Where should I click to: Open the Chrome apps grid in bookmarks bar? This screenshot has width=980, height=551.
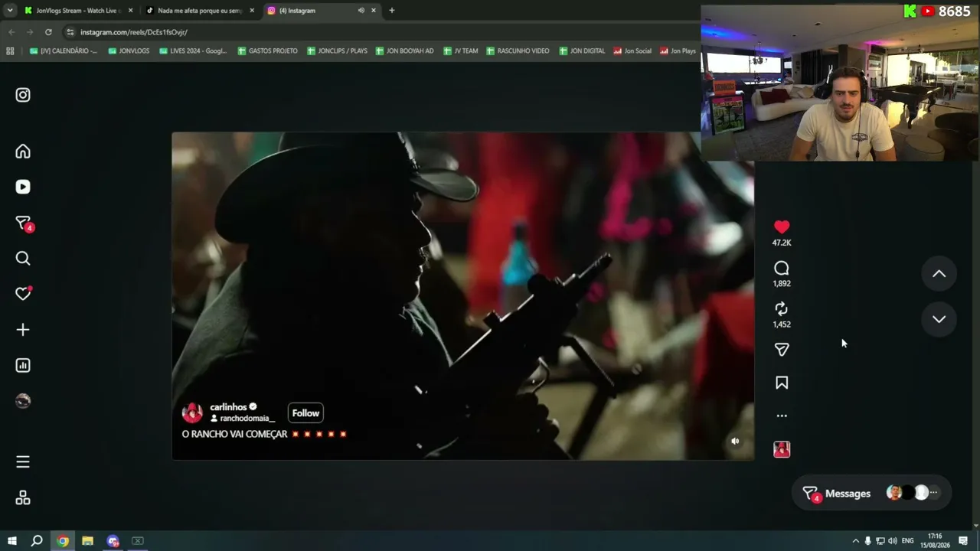10,51
